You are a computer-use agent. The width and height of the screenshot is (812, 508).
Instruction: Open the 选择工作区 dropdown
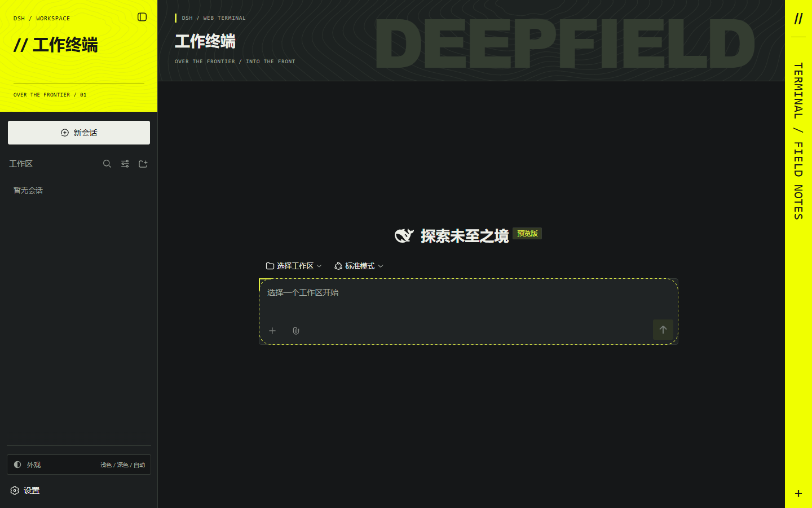(294, 266)
